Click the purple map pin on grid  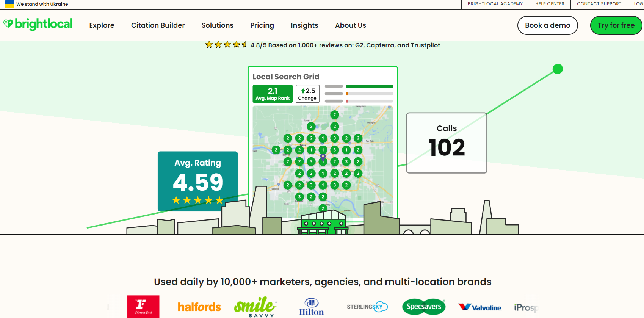click(x=323, y=157)
